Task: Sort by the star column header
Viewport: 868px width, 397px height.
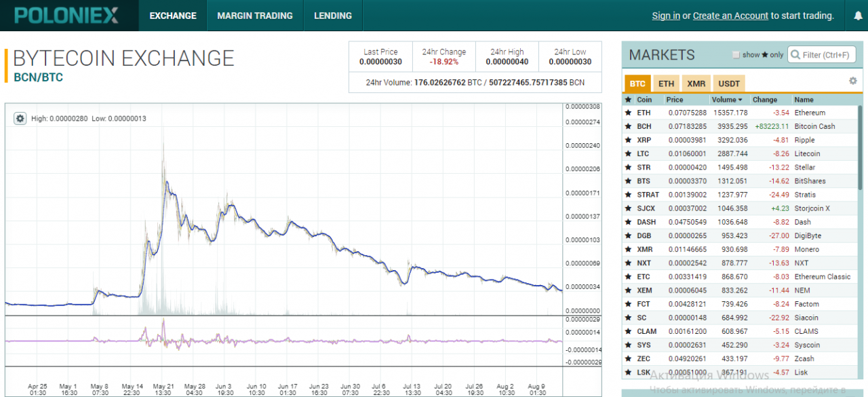Action: point(628,100)
